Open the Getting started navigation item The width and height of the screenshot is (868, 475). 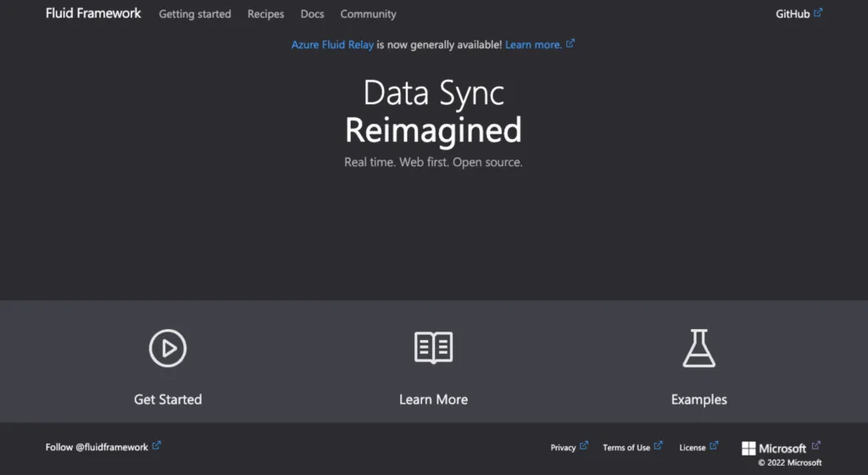[195, 14]
